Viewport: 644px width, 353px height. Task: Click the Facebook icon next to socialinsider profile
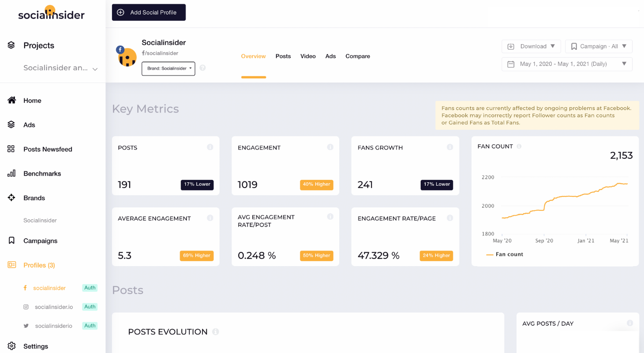coord(25,288)
